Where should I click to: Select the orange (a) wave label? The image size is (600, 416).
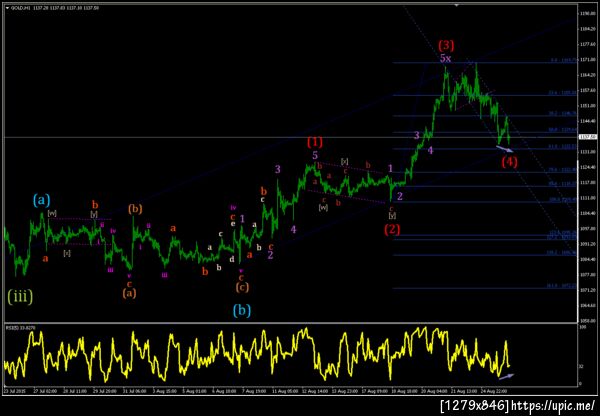(129, 293)
